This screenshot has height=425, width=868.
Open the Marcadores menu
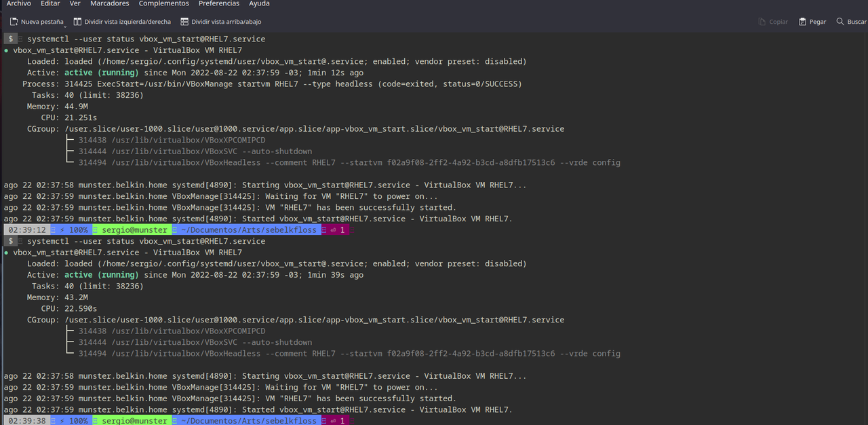coord(110,4)
